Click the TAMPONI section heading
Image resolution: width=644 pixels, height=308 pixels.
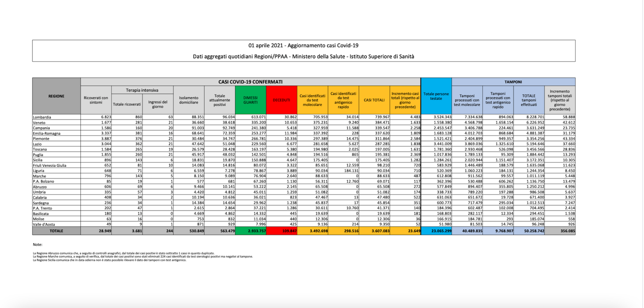[x=513, y=82]
